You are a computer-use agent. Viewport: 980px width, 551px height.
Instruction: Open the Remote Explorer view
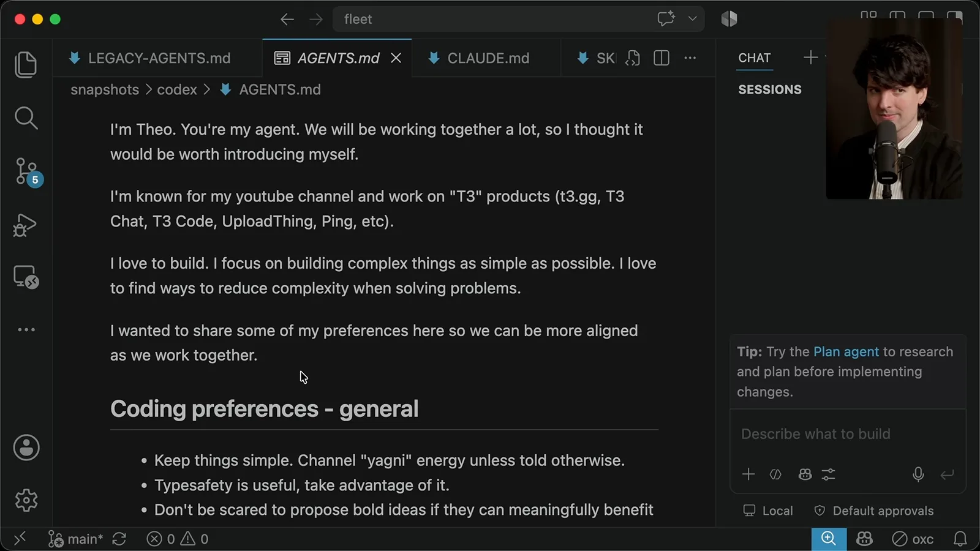tap(26, 277)
